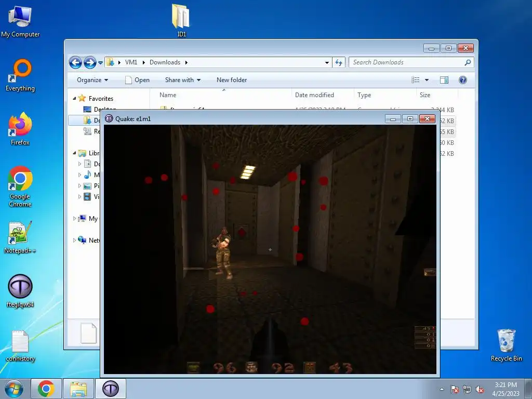The image size is (532, 399).
Task: Refresh the Downloads folder view
Action: pyautogui.click(x=339, y=62)
